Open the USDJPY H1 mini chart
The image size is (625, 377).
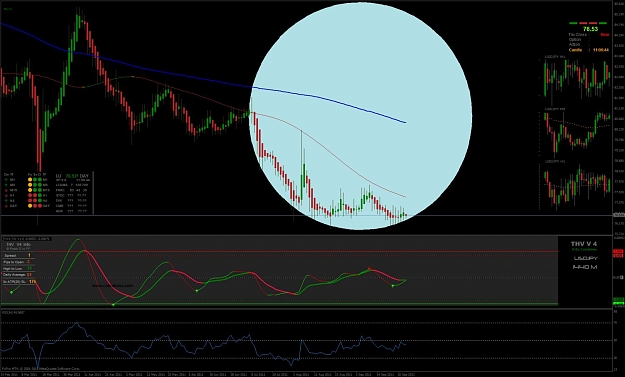(576, 185)
